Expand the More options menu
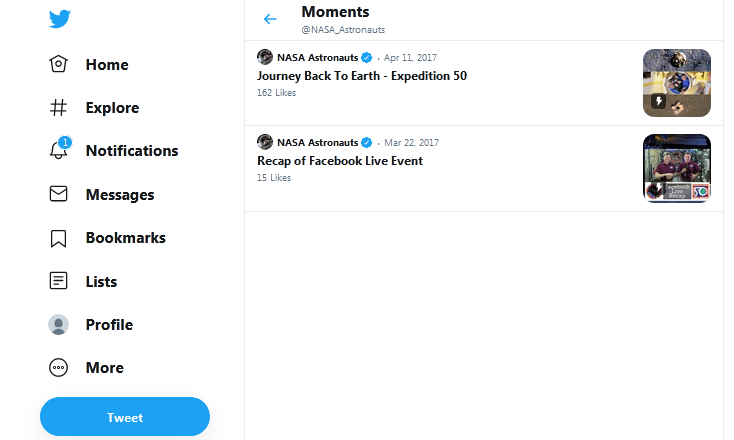The image size is (734, 440). (x=59, y=367)
